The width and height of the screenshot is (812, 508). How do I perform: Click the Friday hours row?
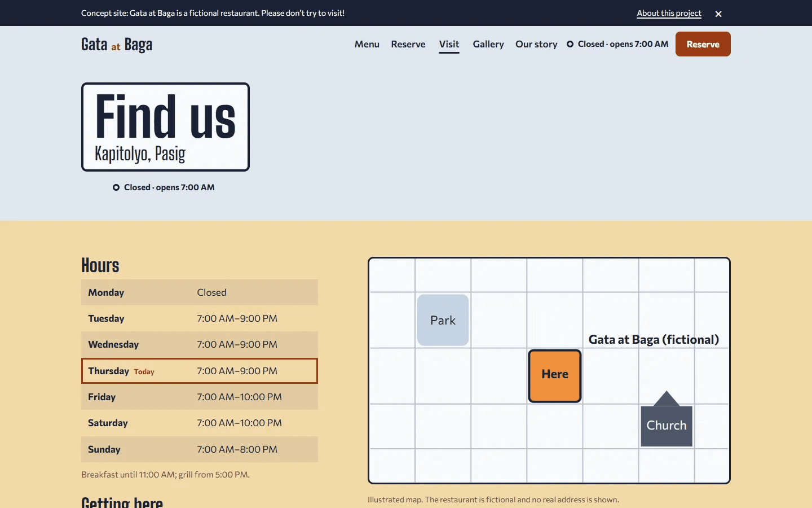pyautogui.click(x=200, y=397)
